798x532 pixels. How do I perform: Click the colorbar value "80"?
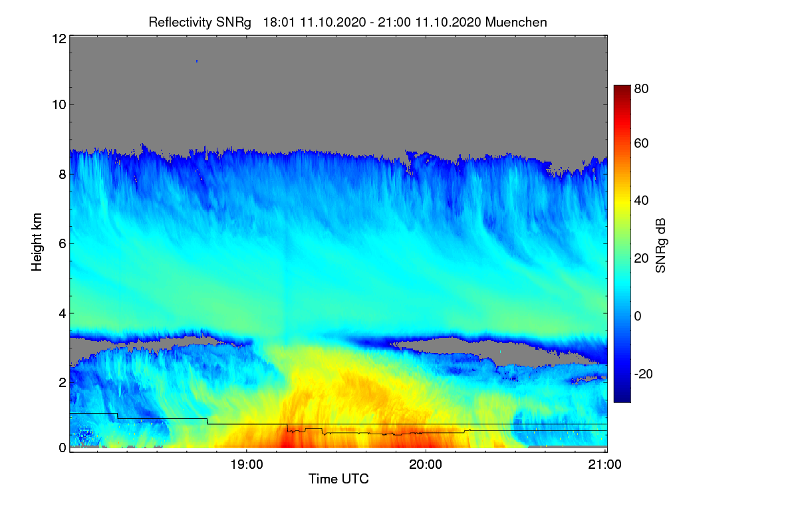point(642,88)
